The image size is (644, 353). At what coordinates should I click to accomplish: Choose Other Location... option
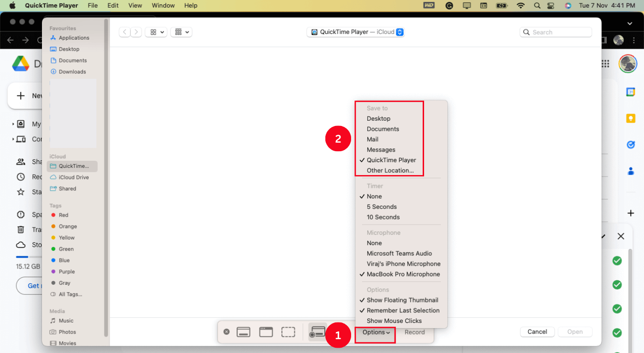coord(390,171)
